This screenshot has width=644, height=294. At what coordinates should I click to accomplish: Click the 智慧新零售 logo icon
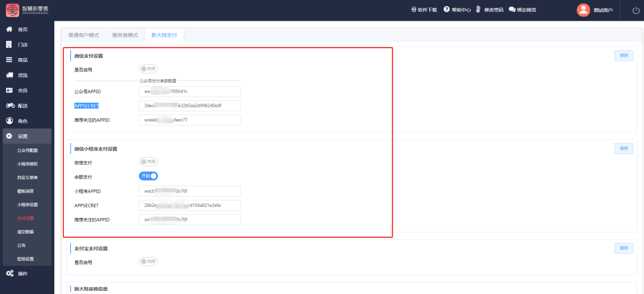12,10
